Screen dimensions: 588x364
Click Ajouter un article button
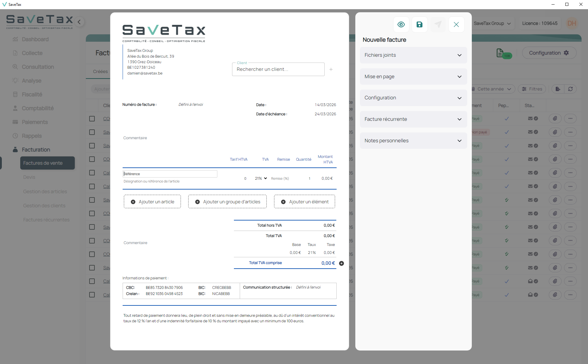[152, 202]
